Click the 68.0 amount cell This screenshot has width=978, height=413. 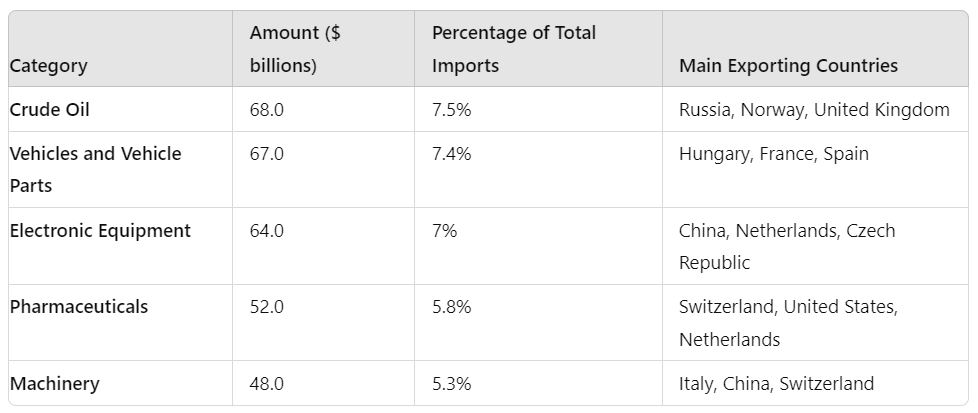click(x=267, y=110)
